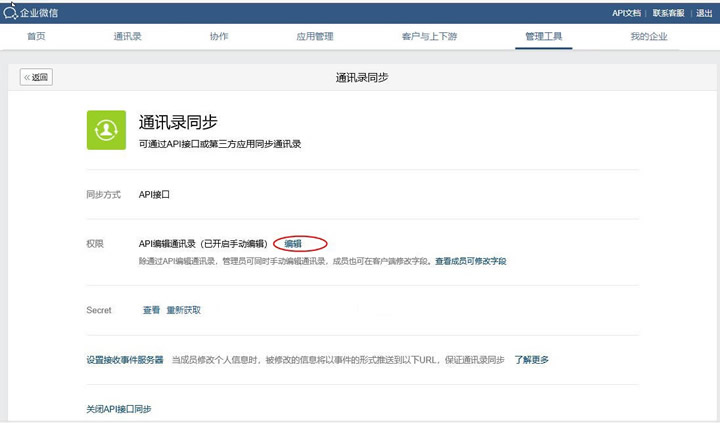Switch to the 通讯录 tab

pos(127,37)
